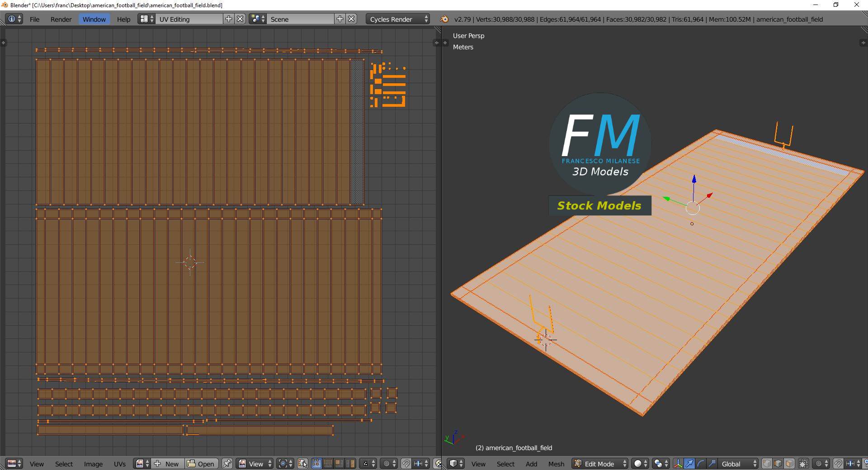Open the Edit Mode selector dropdown

pyautogui.click(x=600, y=464)
